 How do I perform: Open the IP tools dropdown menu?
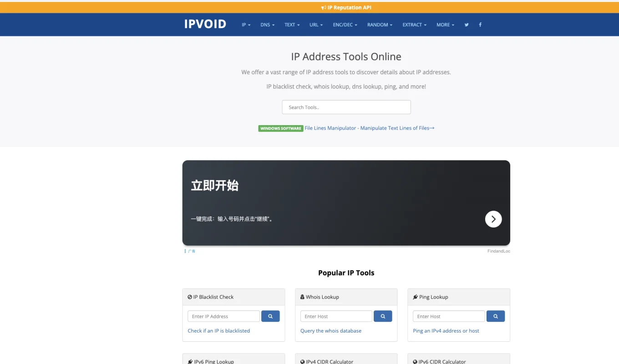246,25
